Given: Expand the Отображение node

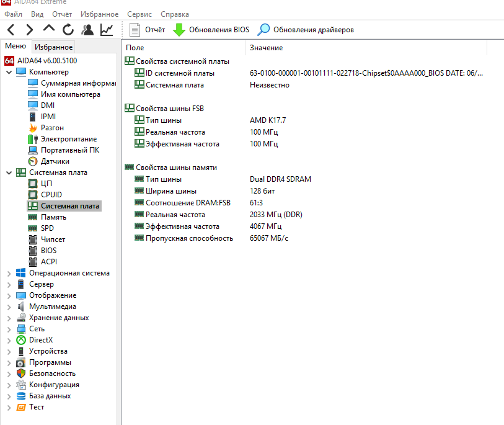Looking at the screenshot, I should (x=9, y=296).
